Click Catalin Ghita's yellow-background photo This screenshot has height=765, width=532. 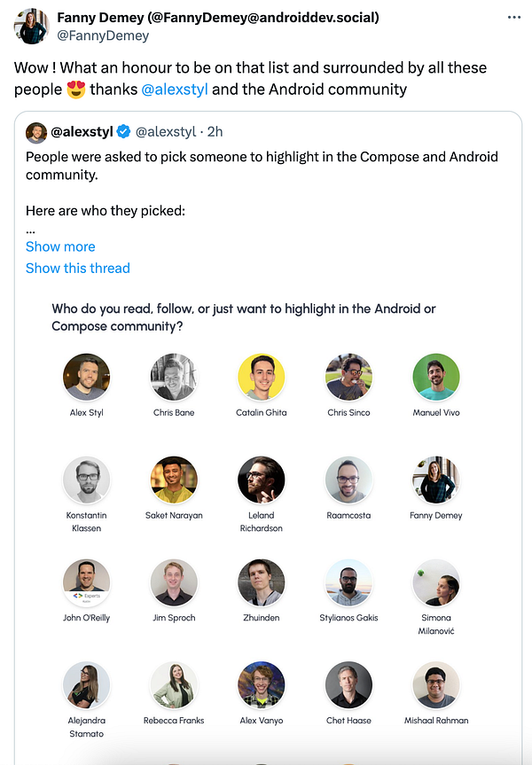[261, 377]
